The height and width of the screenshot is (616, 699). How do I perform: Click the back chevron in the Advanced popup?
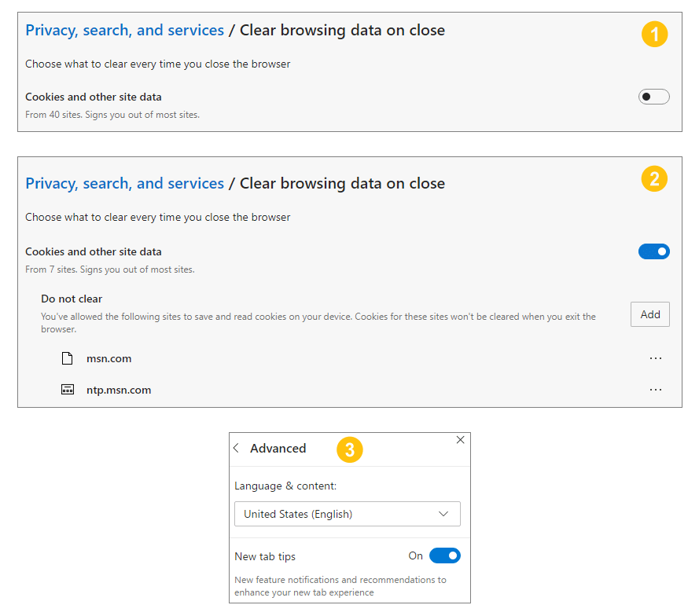tap(236, 448)
